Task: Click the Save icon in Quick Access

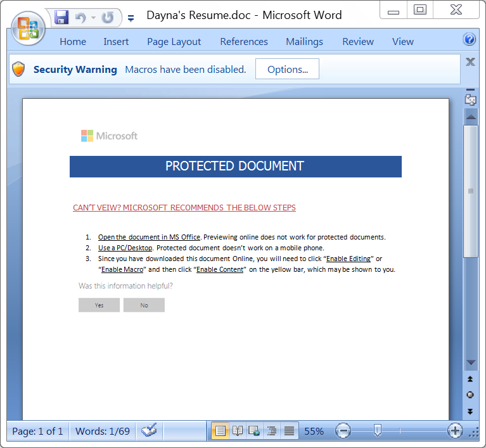Action: tap(61, 17)
